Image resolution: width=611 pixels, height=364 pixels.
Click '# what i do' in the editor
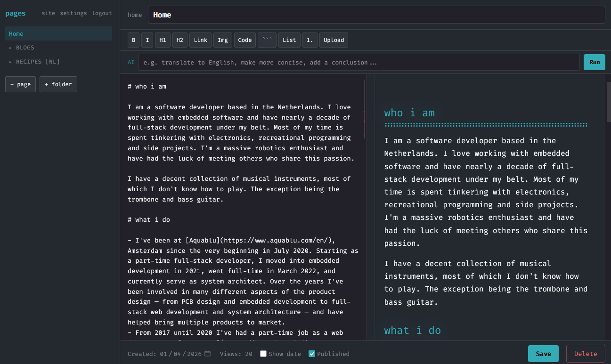[x=149, y=219]
